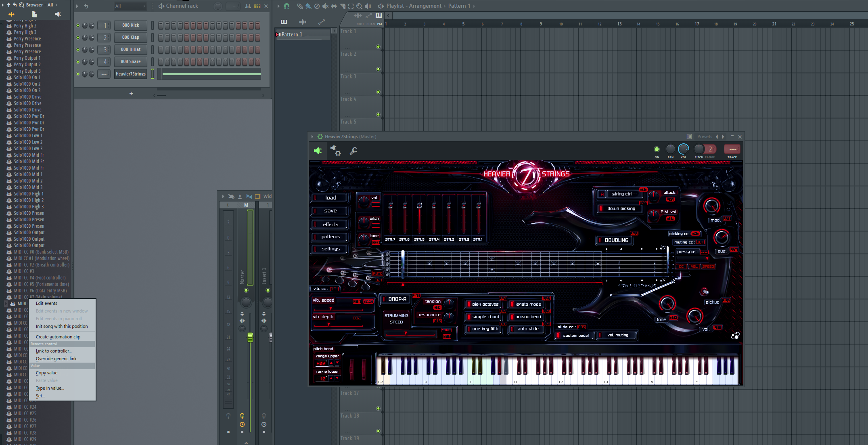Click the Heavier7Strings effects button
The width and height of the screenshot is (868, 445).
(329, 224)
